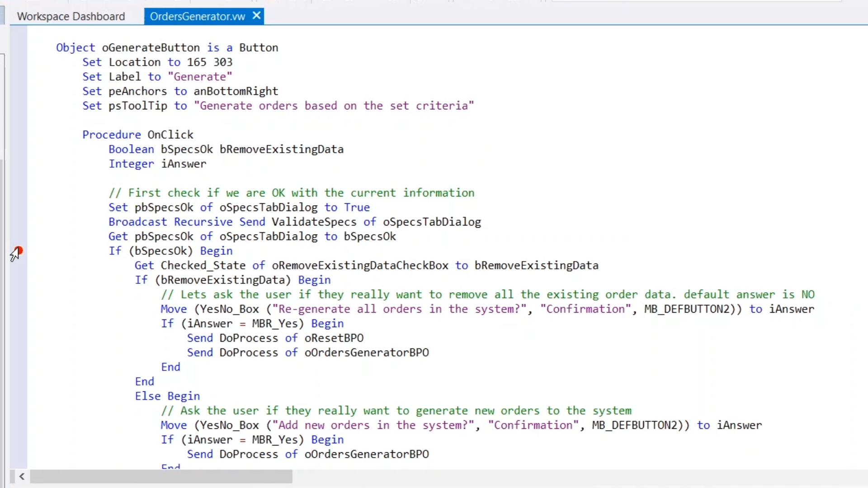Select the OrdersGenerator.vw tab

(197, 17)
